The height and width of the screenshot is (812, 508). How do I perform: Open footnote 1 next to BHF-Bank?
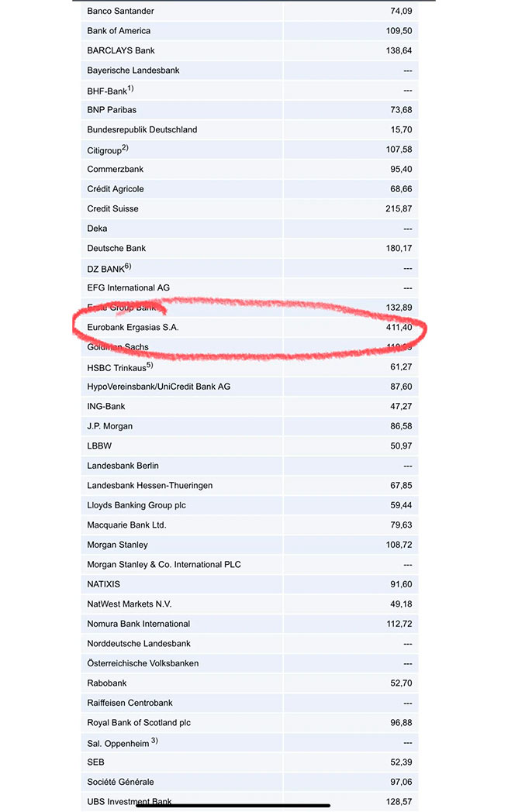[x=131, y=88]
